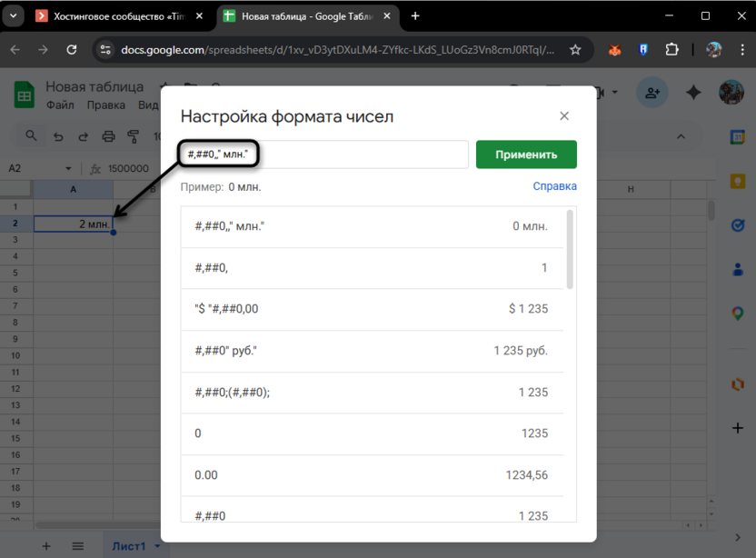
Task: Click the Undo icon
Action: pyautogui.click(x=58, y=135)
